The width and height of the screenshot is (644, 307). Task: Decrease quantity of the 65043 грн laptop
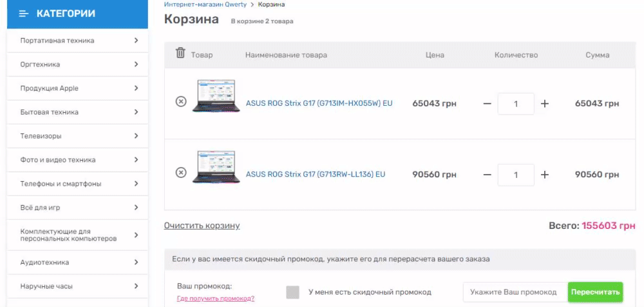pos(487,104)
